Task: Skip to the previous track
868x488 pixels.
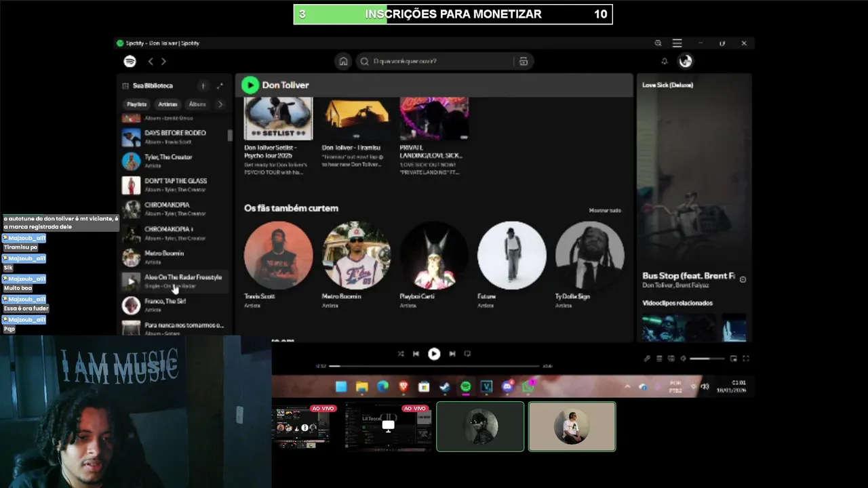Action: pyautogui.click(x=416, y=353)
